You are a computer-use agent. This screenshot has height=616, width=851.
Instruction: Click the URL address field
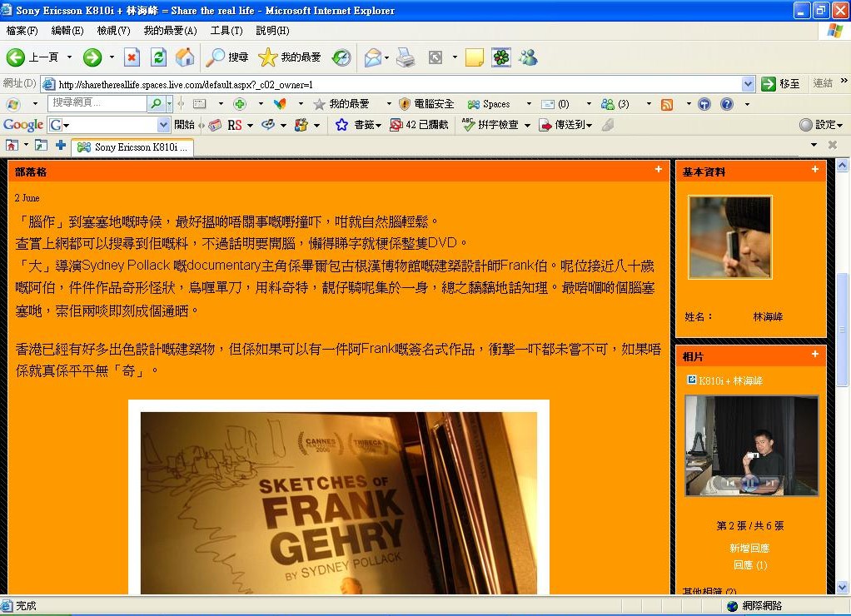pos(399,84)
